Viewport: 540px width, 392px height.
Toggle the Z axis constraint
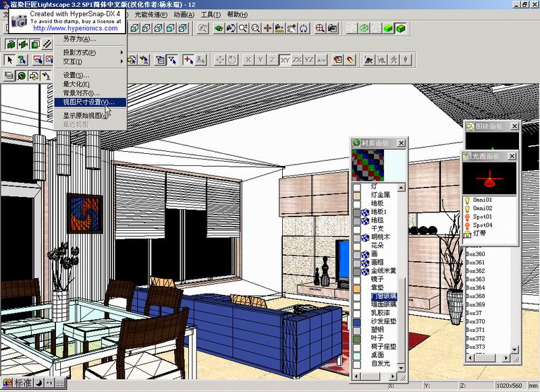[273, 60]
